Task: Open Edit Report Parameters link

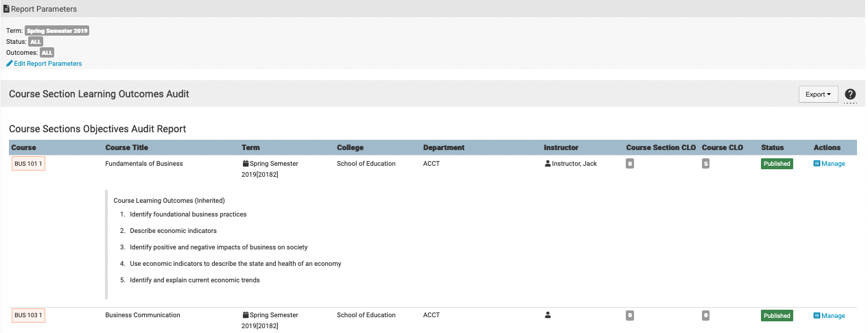Action: pyautogui.click(x=47, y=64)
